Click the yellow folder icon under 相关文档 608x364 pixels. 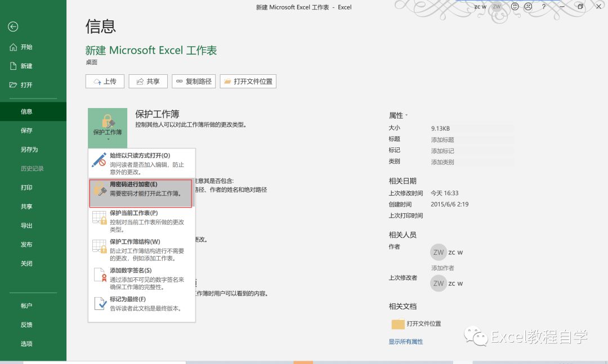pyautogui.click(x=398, y=323)
